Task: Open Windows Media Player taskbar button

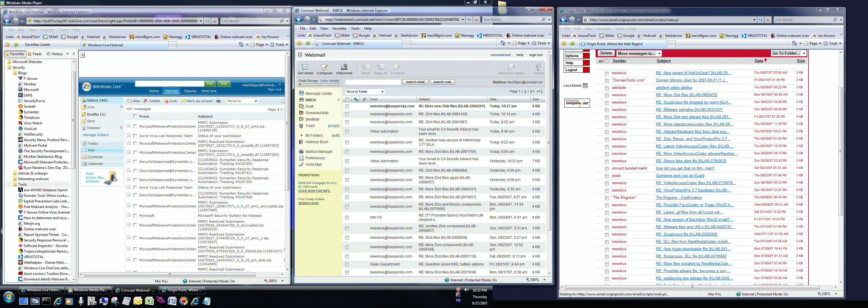Action: click(x=88, y=290)
